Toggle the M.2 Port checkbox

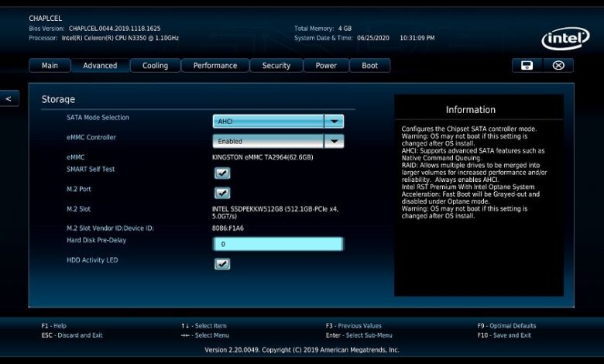click(x=222, y=193)
